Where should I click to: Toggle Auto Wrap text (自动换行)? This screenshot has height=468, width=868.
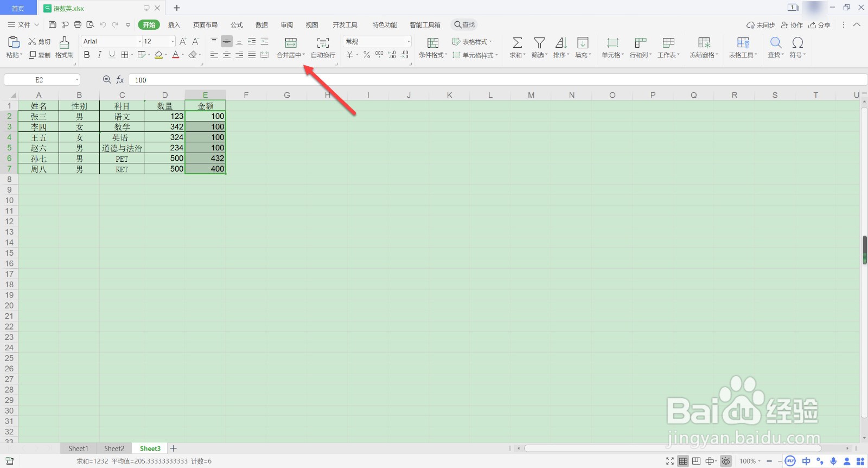(x=323, y=47)
